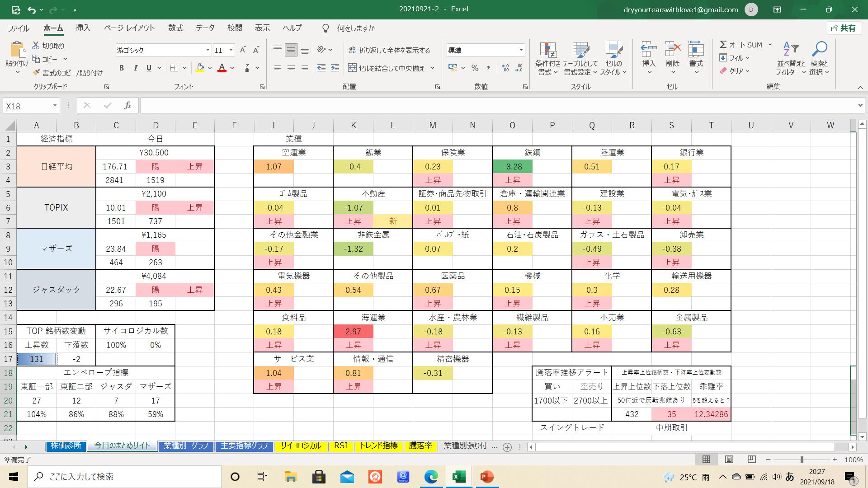Open PowerPoint from the Windows taskbar

coord(487,477)
